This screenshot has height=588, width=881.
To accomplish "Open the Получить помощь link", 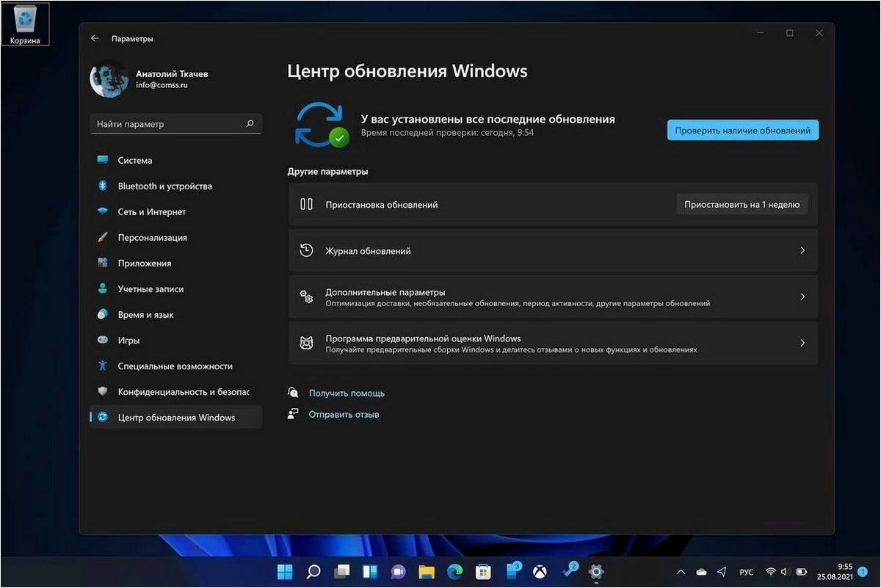I will pos(347,393).
